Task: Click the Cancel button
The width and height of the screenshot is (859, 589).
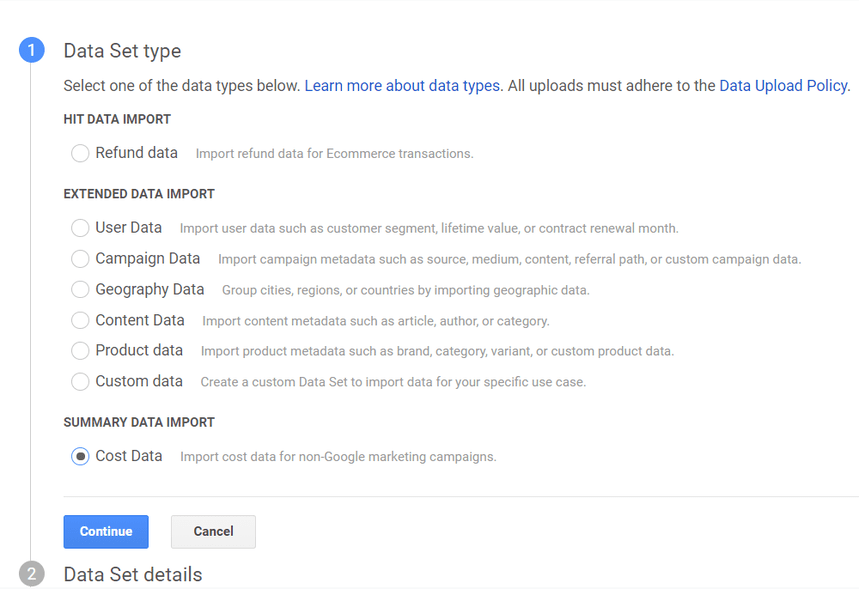Action: pyautogui.click(x=213, y=532)
